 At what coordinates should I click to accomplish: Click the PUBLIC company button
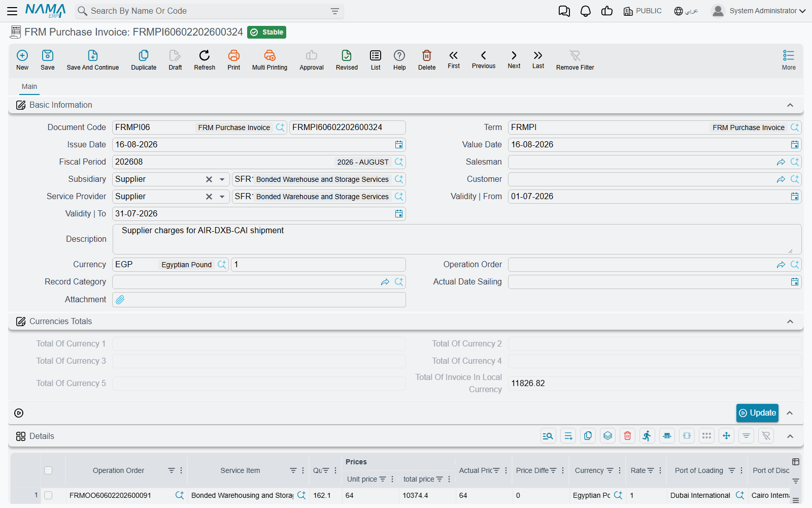(642, 11)
